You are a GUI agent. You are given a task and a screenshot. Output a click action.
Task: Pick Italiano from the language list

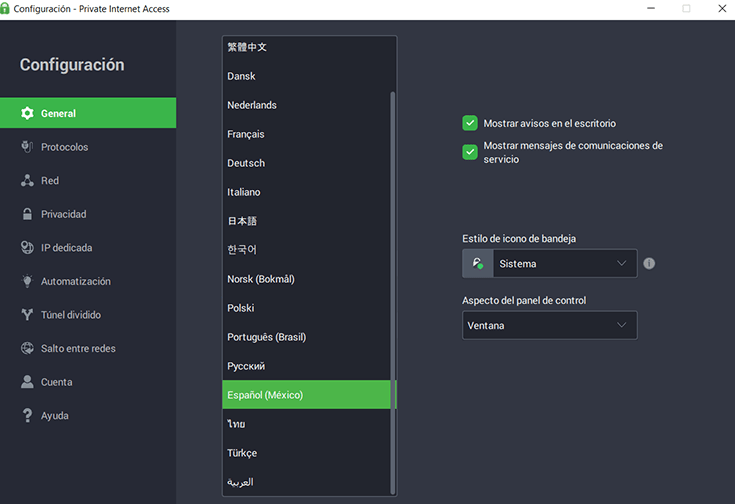[x=306, y=192]
